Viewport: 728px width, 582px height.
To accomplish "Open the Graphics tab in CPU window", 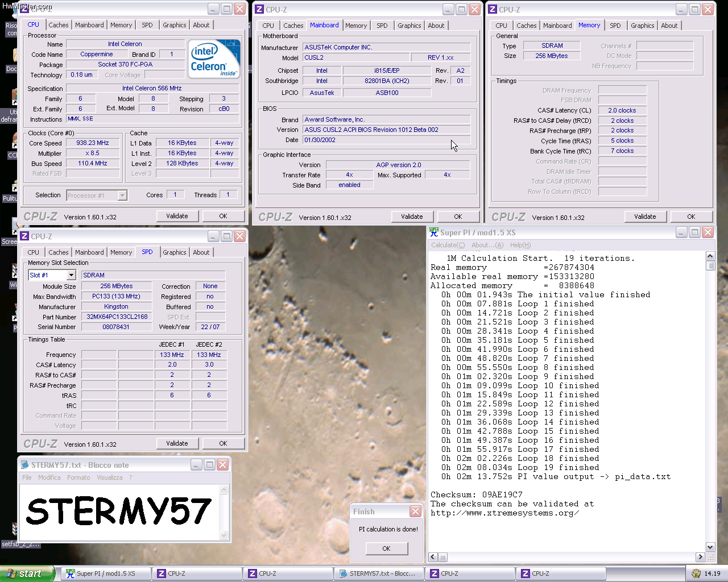I will [x=175, y=25].
